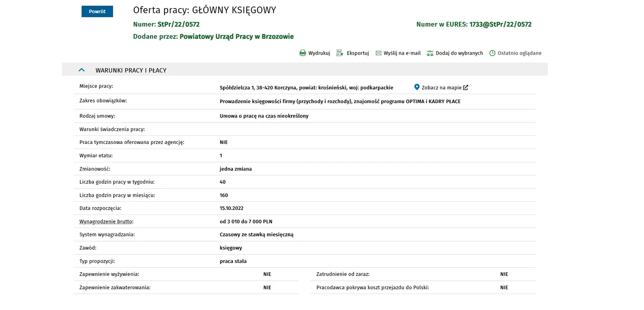Viewport: 644px width, 310px height.
Task: Click the envelope e-mail icon
Action: tap(378, 53)
